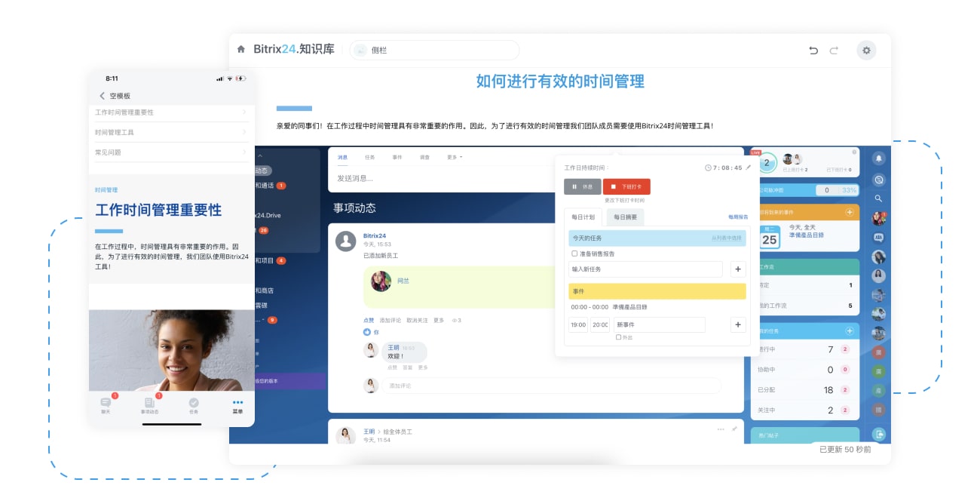Open the 任务 tab in the mobile bottom bar
This screenshot has height=498, width=980.
194,406
